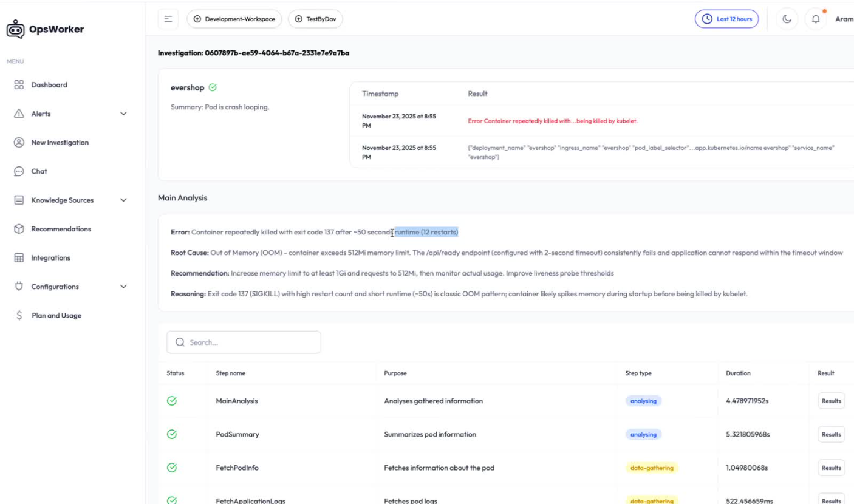Expand the Alerts submenu chevron
This screenshot has height=504, width=854.
(x=124, y=114)
